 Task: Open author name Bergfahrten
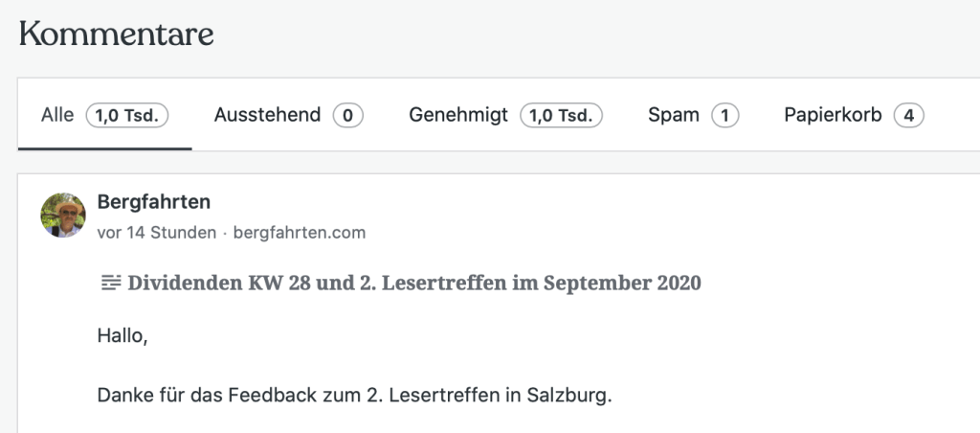point(154,201)
